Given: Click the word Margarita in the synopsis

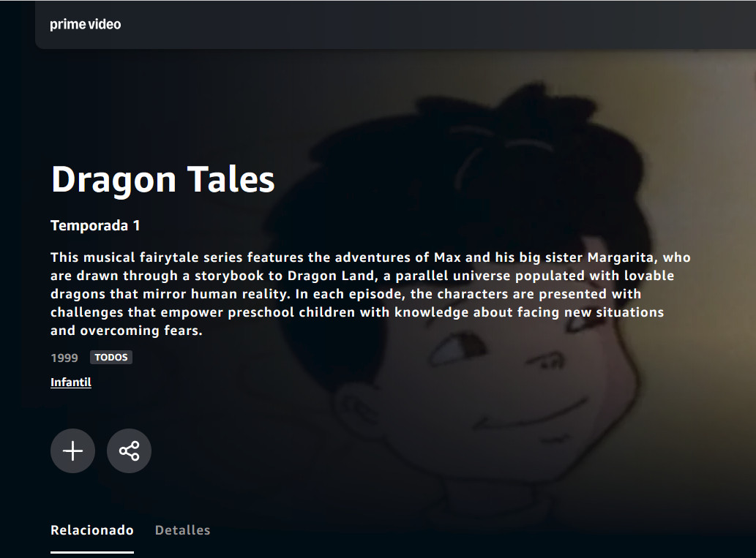Looking at the screenshot, I should click(621, 257).
